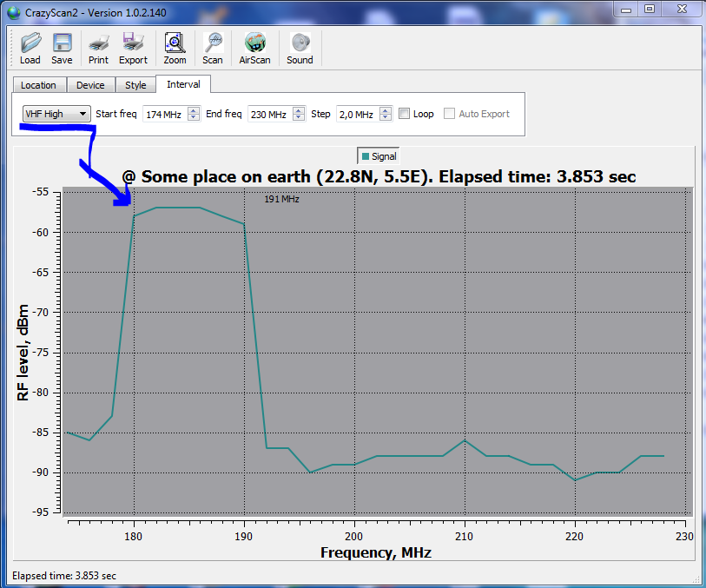This screenshot has height=588, width=706.
Task: Enable the Loop checkbox
Action: click(405, 114)
